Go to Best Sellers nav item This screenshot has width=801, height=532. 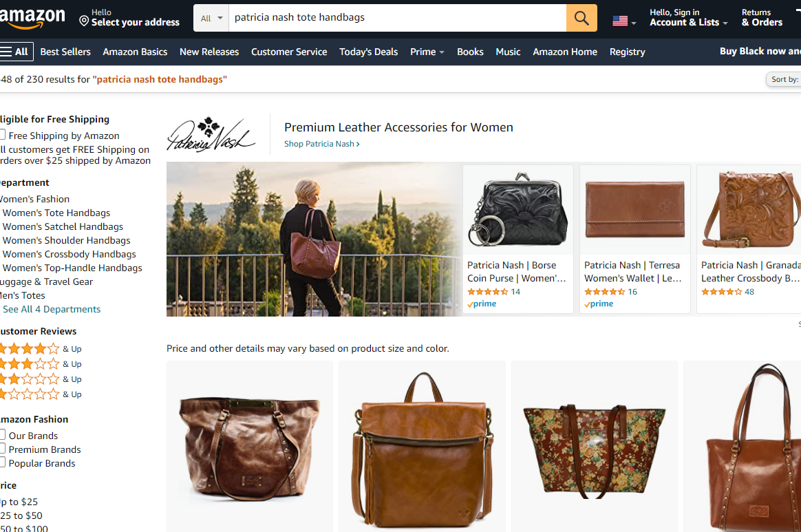click(x=65, y=52)
